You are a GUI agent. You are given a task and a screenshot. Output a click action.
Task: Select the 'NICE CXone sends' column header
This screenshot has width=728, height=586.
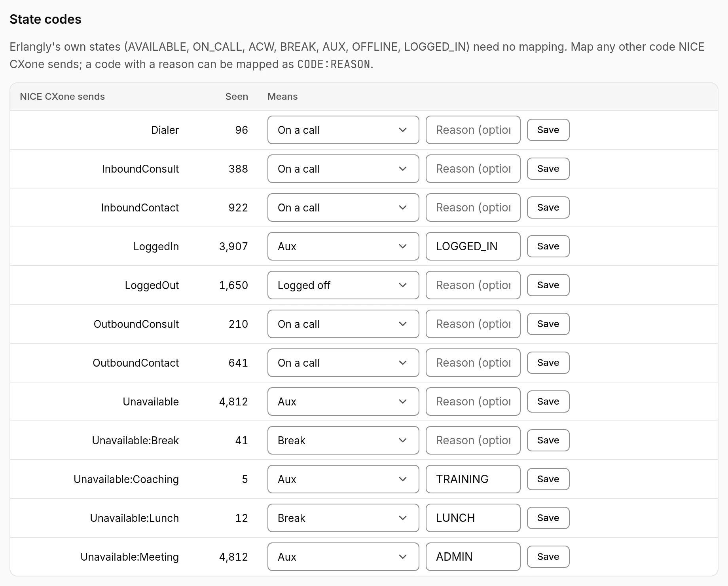[x=62, y=97]
